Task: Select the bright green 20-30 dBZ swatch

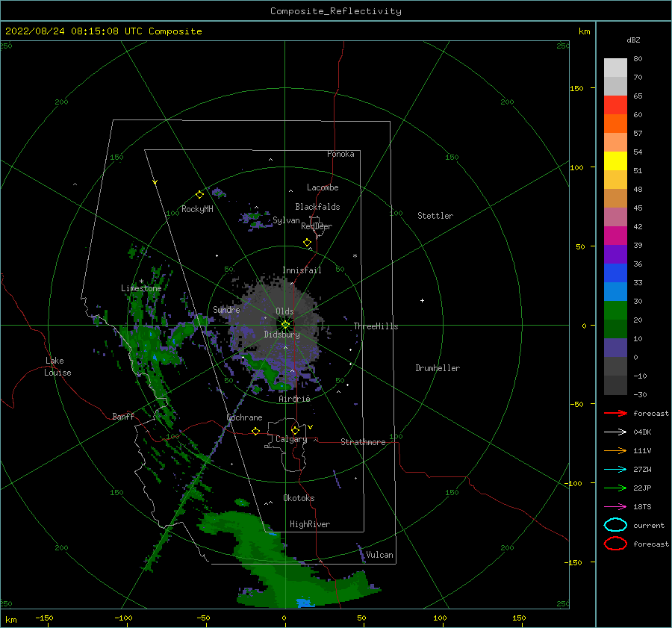Action: 615,311
